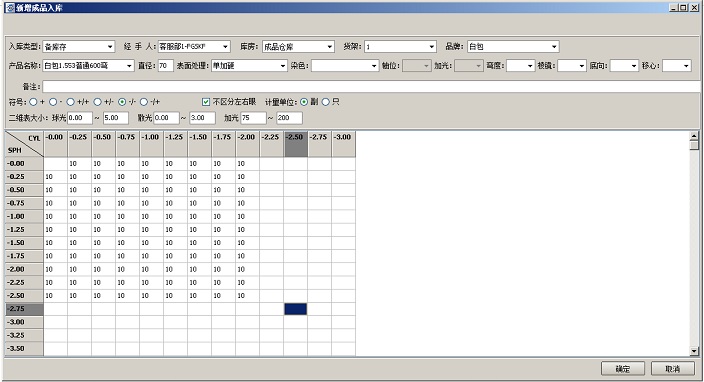Screen dimensions: 704x382
Task: Click the 加光 maximum value field 200
Action: [289, 118]
